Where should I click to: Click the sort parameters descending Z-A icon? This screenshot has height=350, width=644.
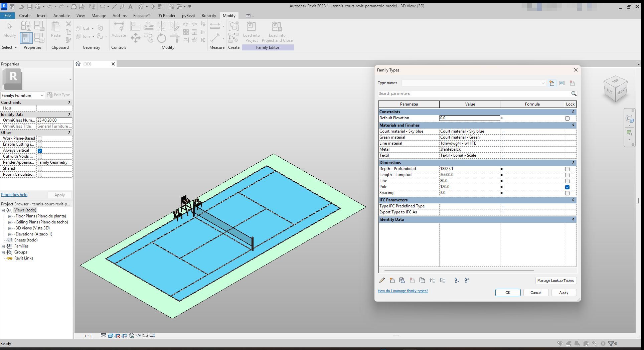(x=467, y=281)
